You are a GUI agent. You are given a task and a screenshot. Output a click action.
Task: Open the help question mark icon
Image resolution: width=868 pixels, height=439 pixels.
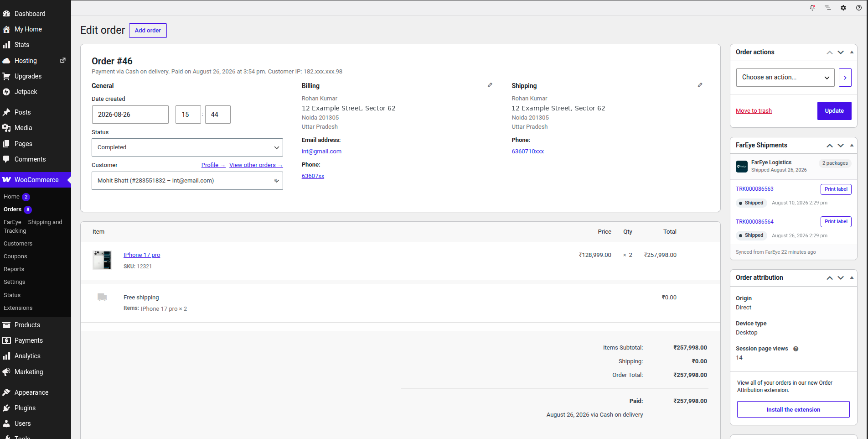(x=859, y=8)
